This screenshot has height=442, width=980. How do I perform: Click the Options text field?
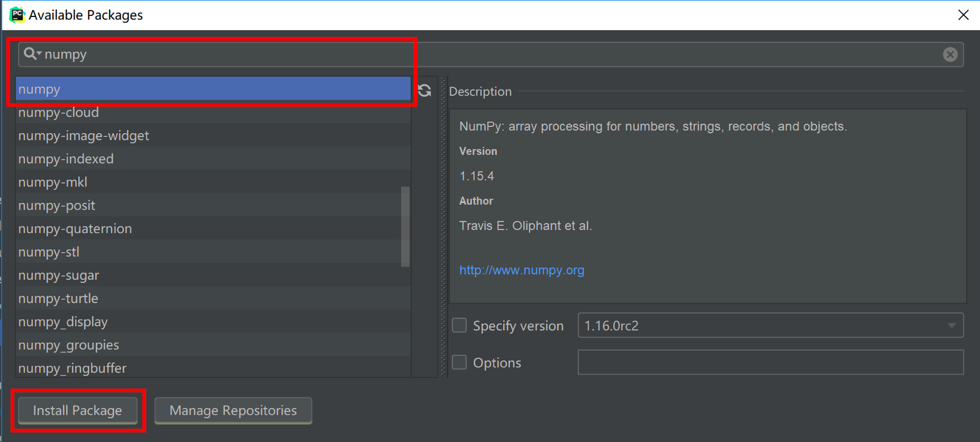tap(770, 362)
